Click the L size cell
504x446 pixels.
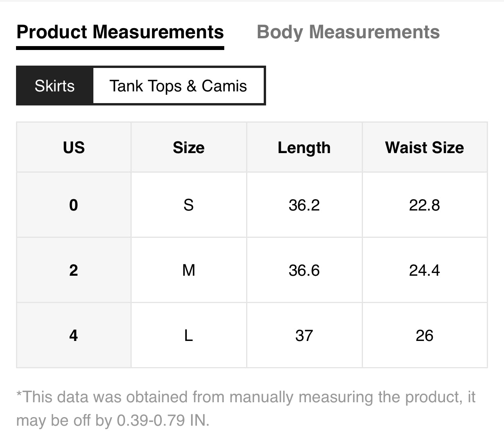click(x=189, y=335)
